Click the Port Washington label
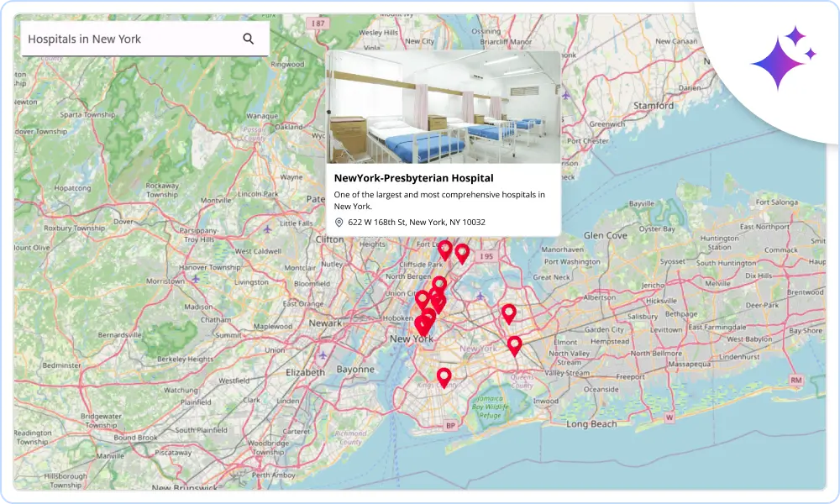 coord(572,261)
